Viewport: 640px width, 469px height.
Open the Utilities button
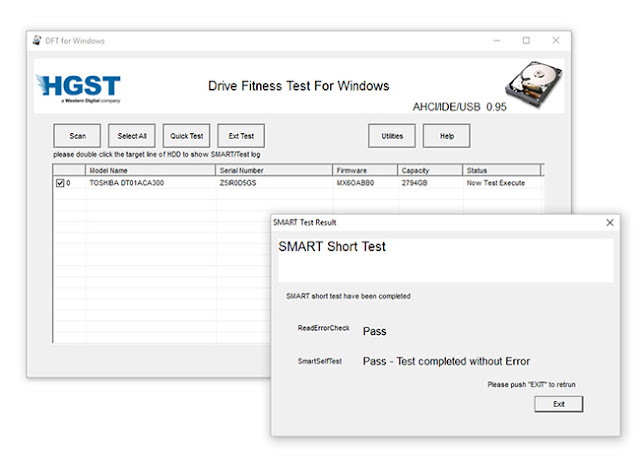pos(392,136)
